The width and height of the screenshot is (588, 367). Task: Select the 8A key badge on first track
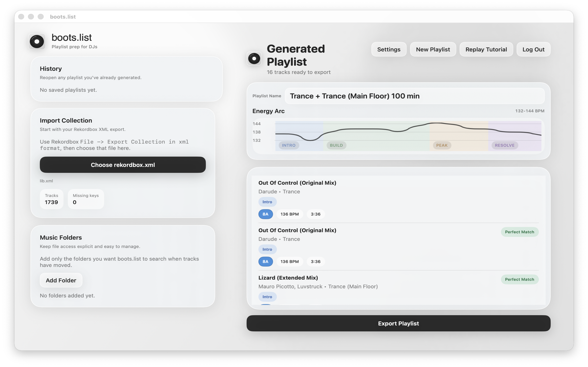click(265, 214)
